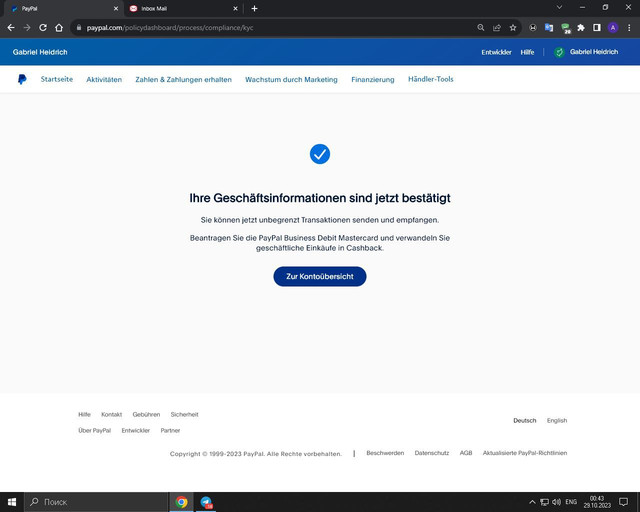Click the PayPal logo in navigation

tap(22, 79)
